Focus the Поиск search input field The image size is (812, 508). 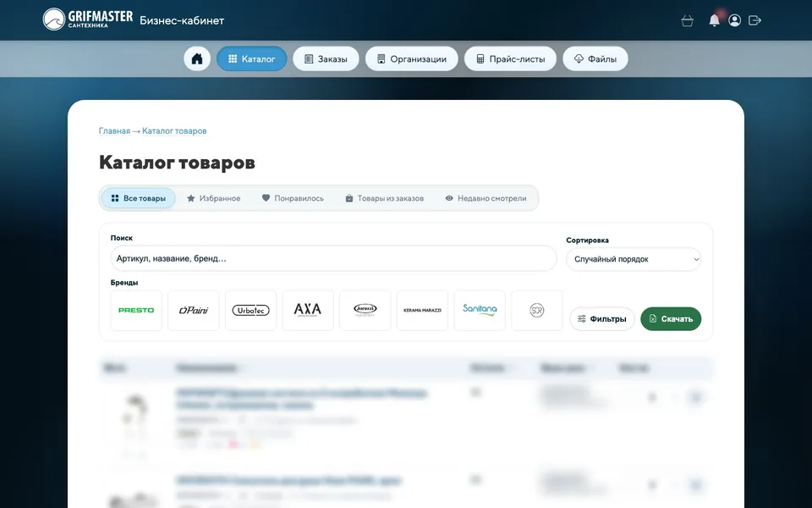(333, 258)
